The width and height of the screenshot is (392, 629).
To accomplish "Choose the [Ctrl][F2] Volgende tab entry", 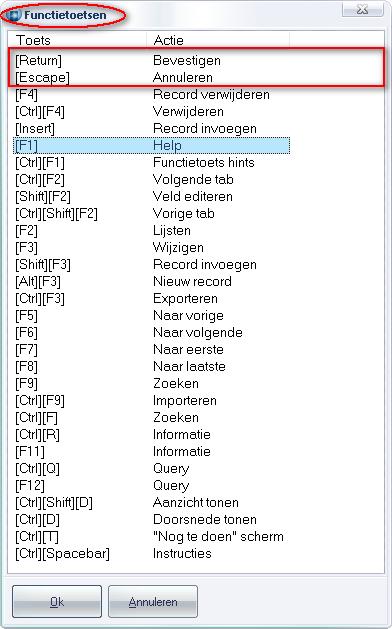I will pyautogui.click(x=152, y=180).
